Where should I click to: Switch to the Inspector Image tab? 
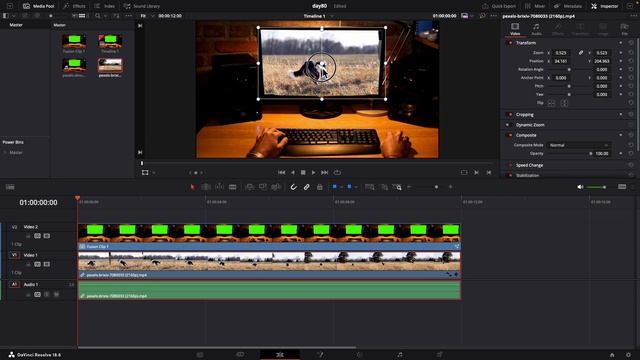pyautogui.click(x=603, y=29)
